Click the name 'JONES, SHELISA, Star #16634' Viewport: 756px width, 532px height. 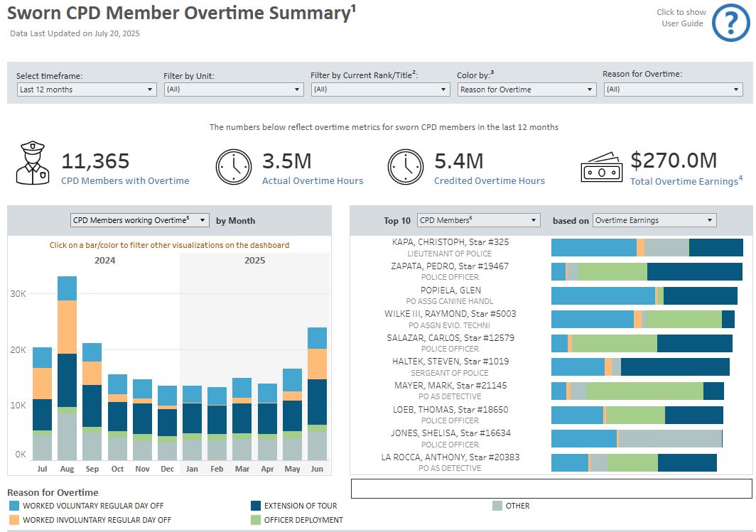click(x=450, y=433)
